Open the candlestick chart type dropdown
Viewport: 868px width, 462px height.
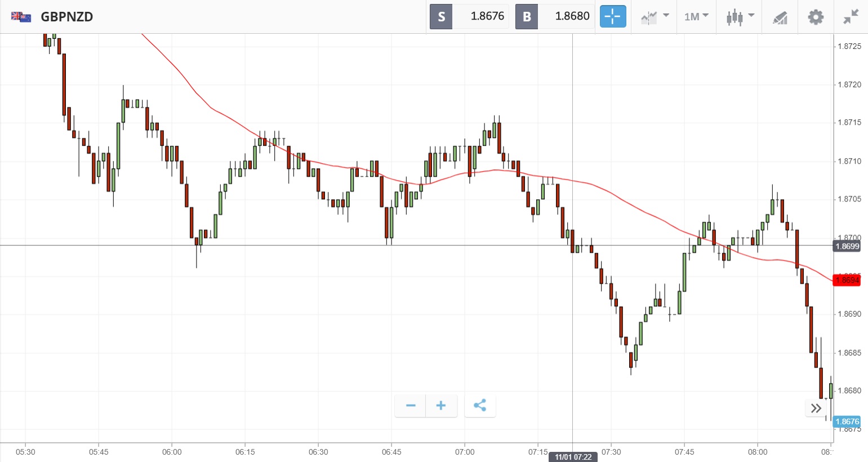pos(740,17)
